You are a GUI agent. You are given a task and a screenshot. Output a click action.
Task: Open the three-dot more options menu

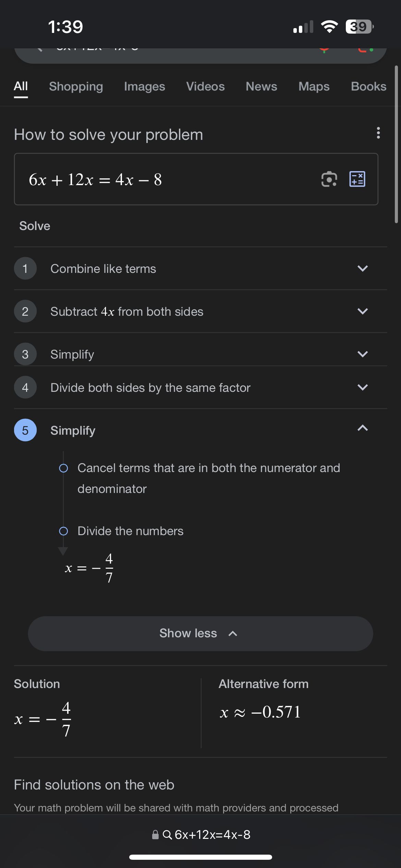[x=378, y=133]
